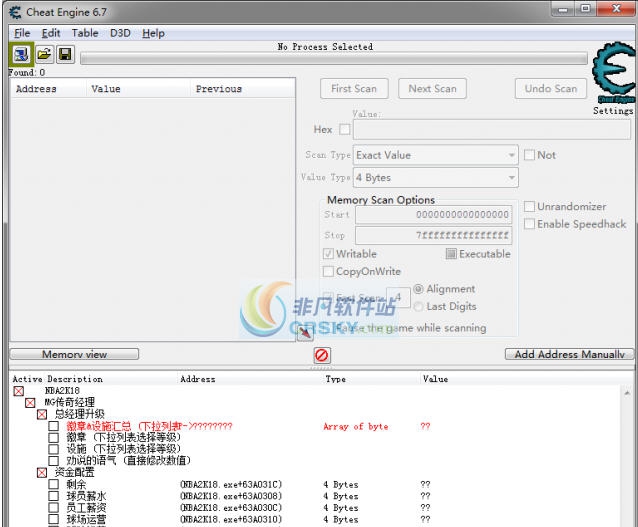The height and width of the screenshot is (527, 638).
Task: Toggle the CopyOnWrite checkbox
Action: (x=328, y=271)
